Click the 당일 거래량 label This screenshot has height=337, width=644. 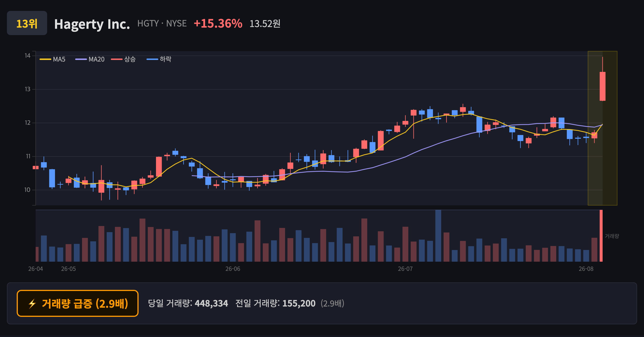pyautogui.click(x=170, y=303)
